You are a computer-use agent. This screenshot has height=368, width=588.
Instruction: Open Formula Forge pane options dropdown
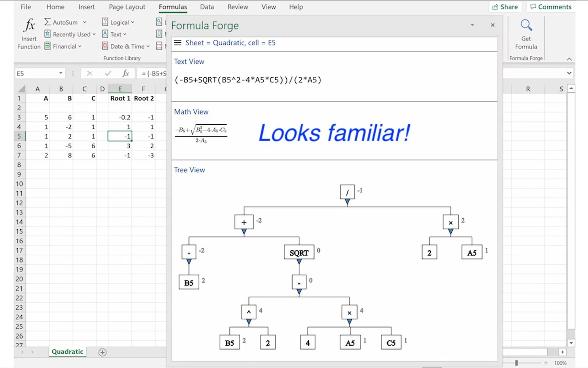(472, 25)
